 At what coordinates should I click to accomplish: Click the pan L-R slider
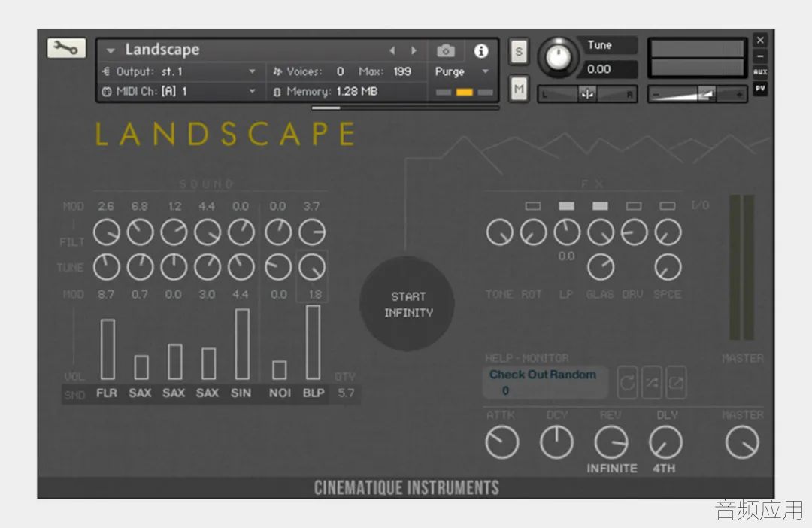click(587, 94)
